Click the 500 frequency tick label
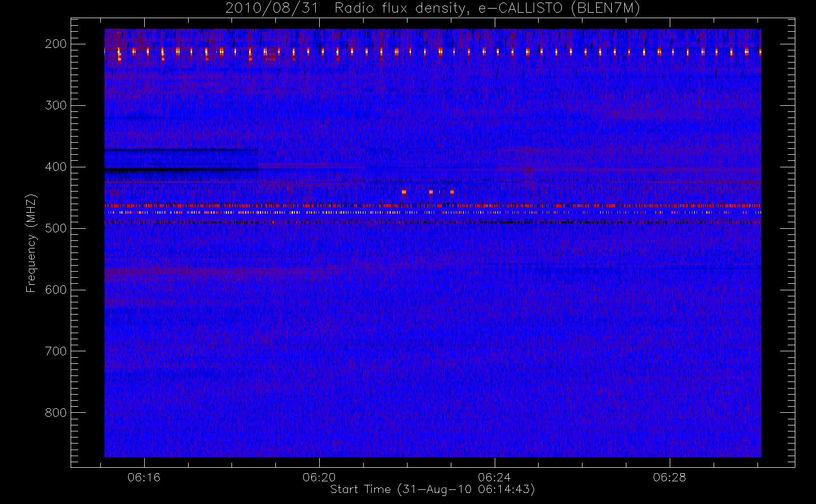The height and width of the screenshot is (504, 816). pyautogui.click(x=56, y=228)
